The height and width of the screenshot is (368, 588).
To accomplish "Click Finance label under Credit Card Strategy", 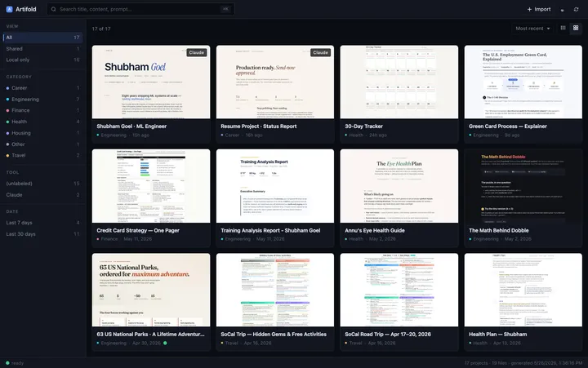I will (x=109, y=239).
